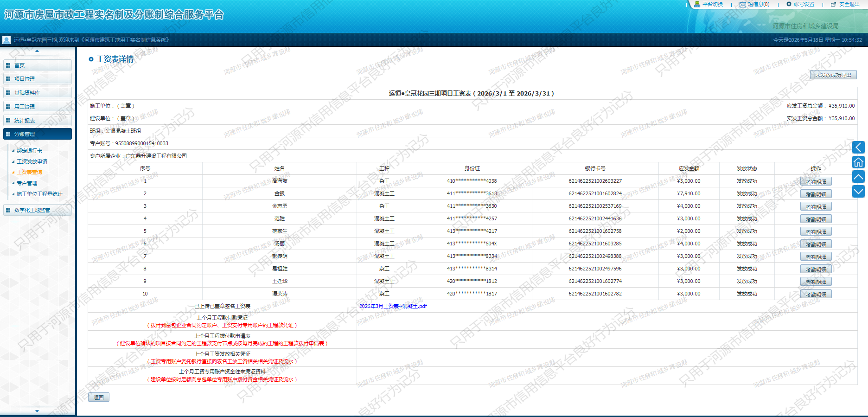Viewport: 868px width, 417px height.
Task: Click the grid icon beside 基础资料库
Action: tap(8, 93)
